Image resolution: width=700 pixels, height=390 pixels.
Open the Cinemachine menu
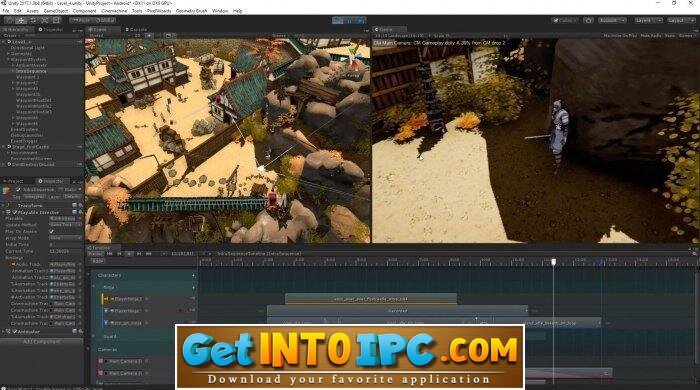tap(114, 11)
